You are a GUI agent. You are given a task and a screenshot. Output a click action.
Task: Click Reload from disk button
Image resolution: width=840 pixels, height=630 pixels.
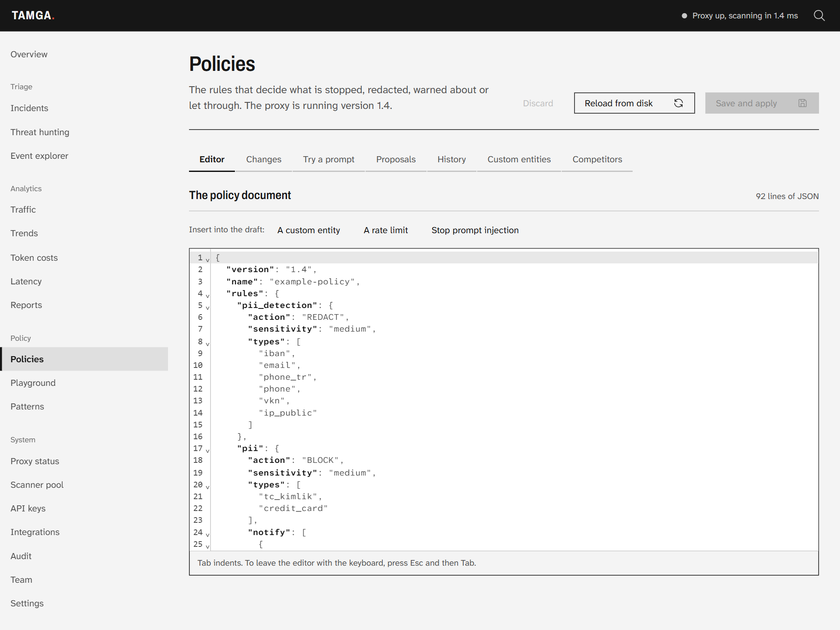pyautogui.click(x=634, y=103)
